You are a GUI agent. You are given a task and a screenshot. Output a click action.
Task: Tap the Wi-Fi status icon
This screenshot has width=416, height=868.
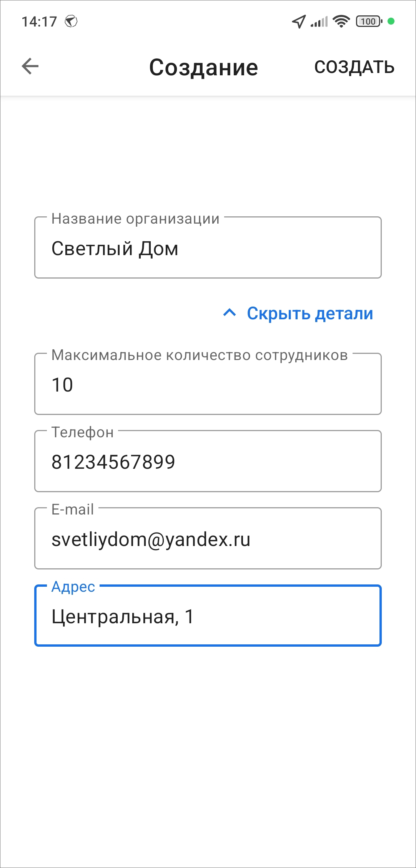(x=341, y=22)
